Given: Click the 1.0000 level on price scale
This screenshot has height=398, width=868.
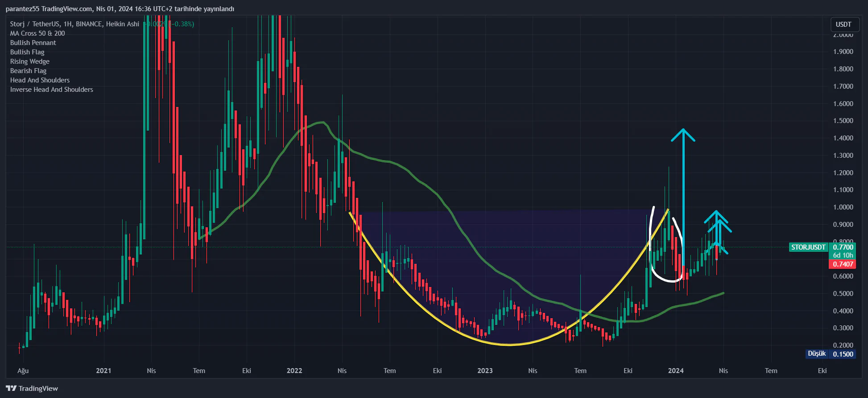Looking at the screenshot, I should (843, 207).
